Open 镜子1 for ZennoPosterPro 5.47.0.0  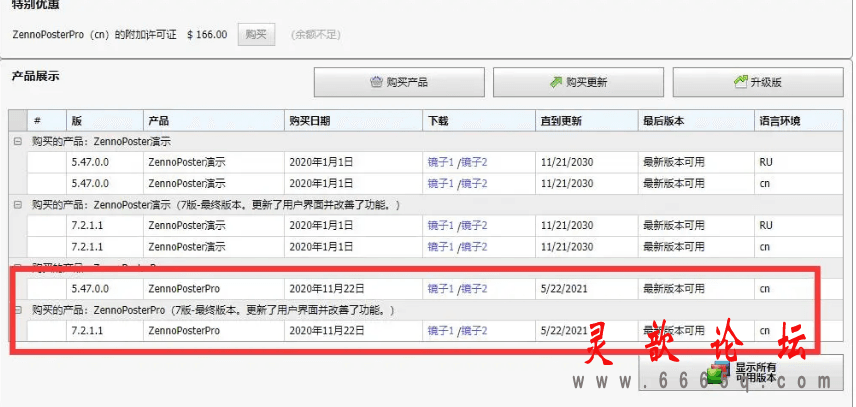[x=441, y=289]
